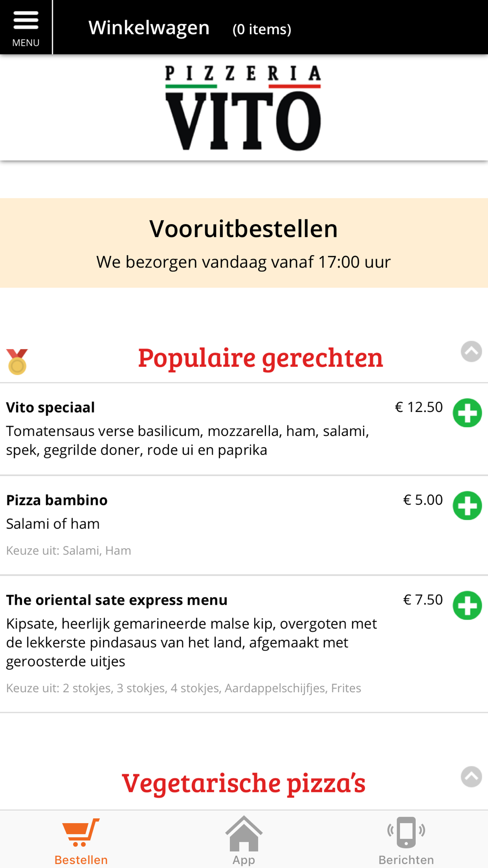Tap the Bestellen shopping cart icon

pyautogui.click(x=81, y=832)
